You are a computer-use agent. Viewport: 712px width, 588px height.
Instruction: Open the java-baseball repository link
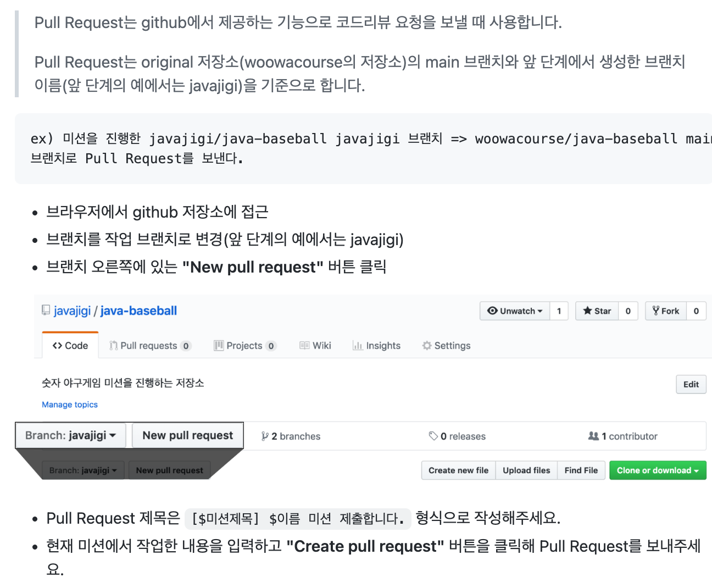(x=138, y=311)
